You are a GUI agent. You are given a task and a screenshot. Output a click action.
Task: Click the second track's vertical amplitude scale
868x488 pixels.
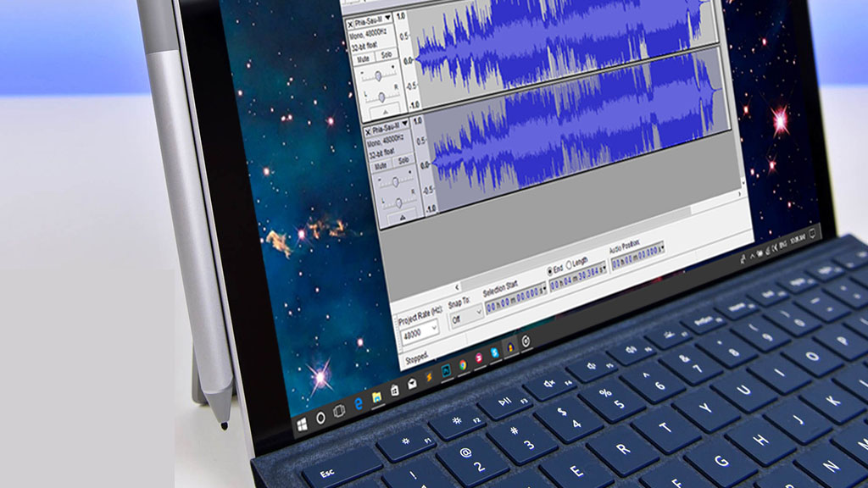[424, 167]
